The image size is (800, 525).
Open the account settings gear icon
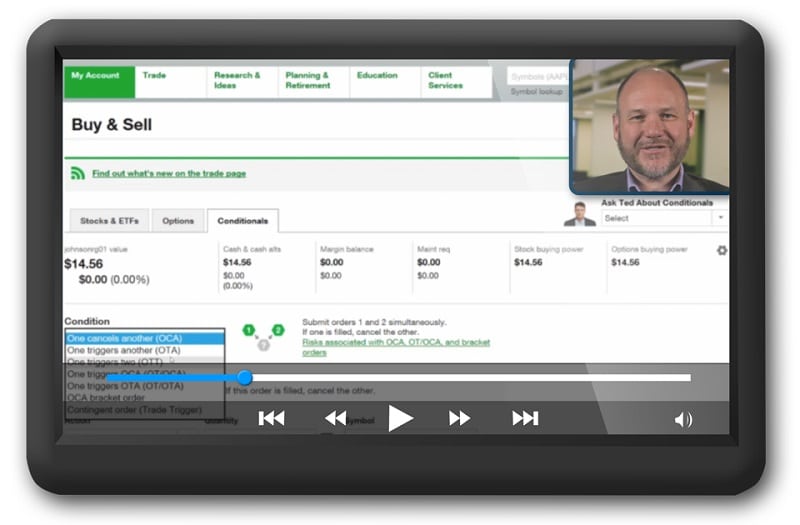point(722,251)
